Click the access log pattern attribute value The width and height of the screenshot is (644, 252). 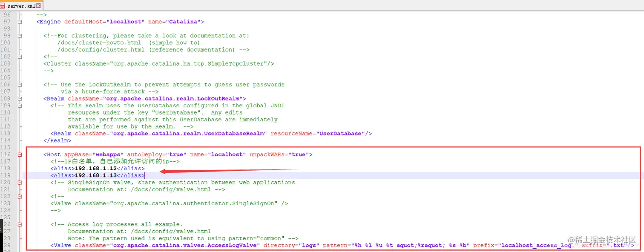coord(410,246)
